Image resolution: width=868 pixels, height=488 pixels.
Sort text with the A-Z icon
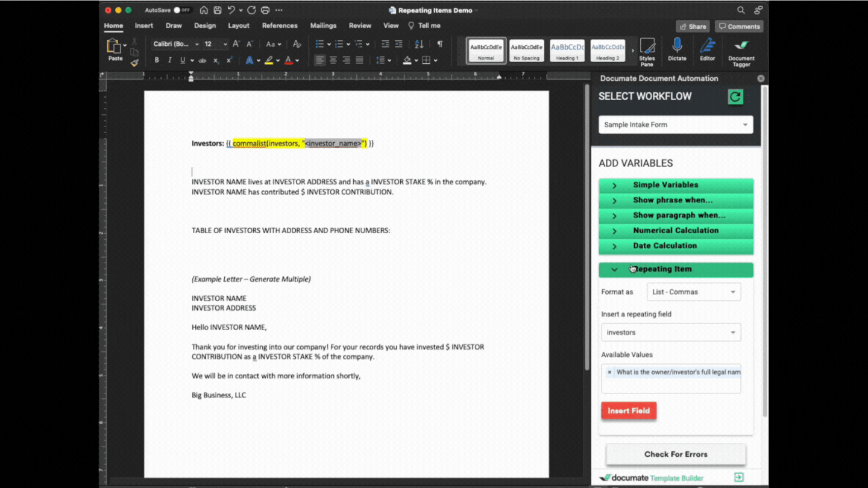pos(420,44)
